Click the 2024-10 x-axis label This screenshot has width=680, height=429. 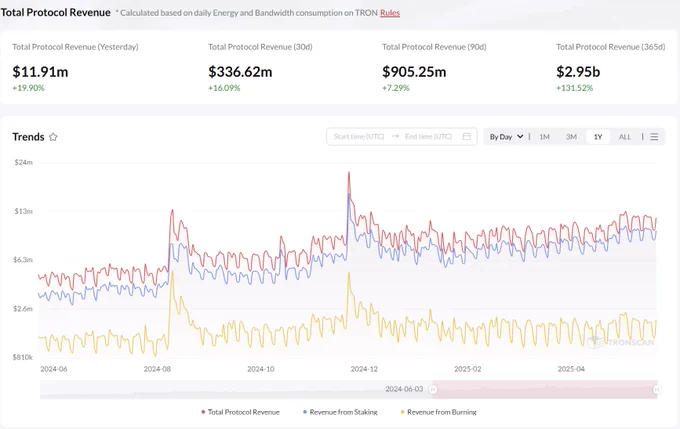tap(261, 369)
